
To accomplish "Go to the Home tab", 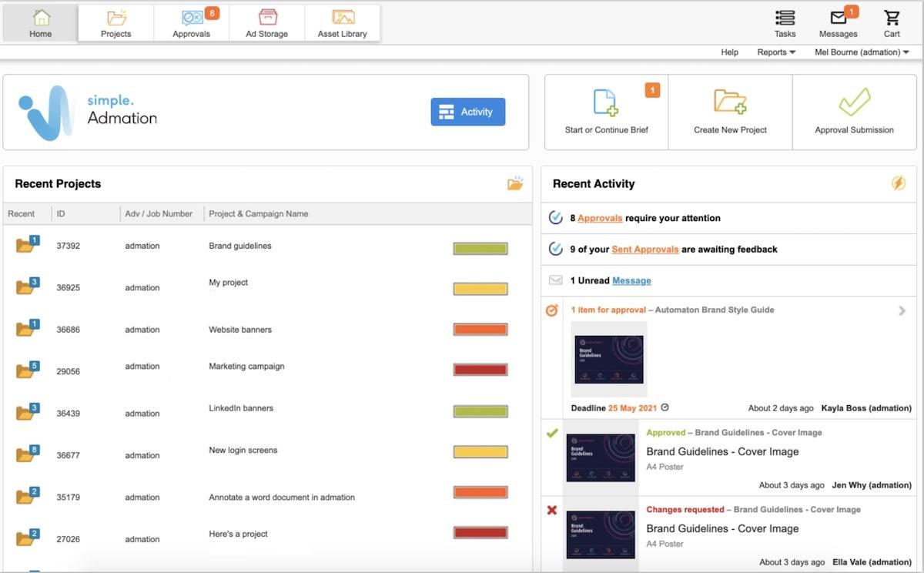I will click(x=40, y=22).
